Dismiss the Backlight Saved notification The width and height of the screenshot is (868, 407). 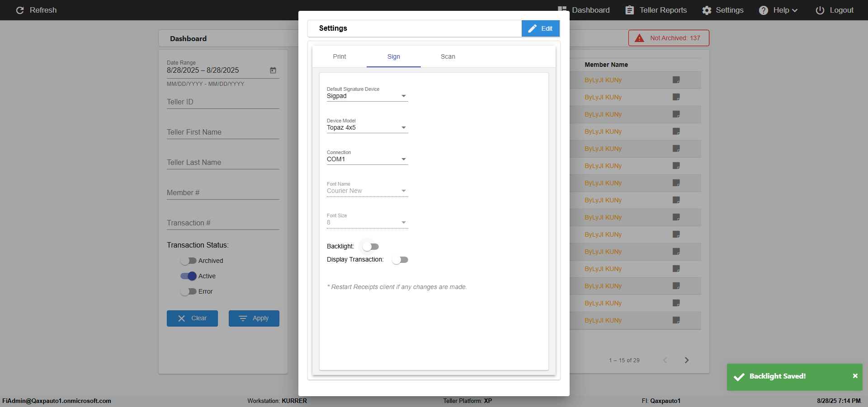(x=855, y=376)
